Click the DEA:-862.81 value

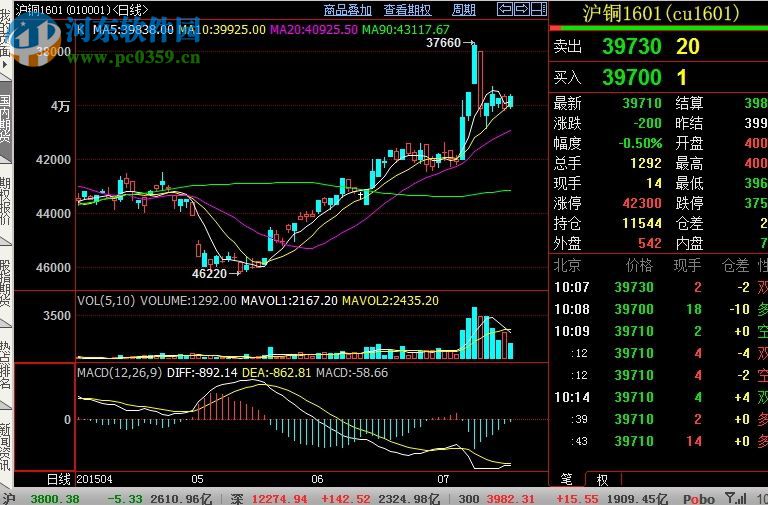tap(277, 373)
